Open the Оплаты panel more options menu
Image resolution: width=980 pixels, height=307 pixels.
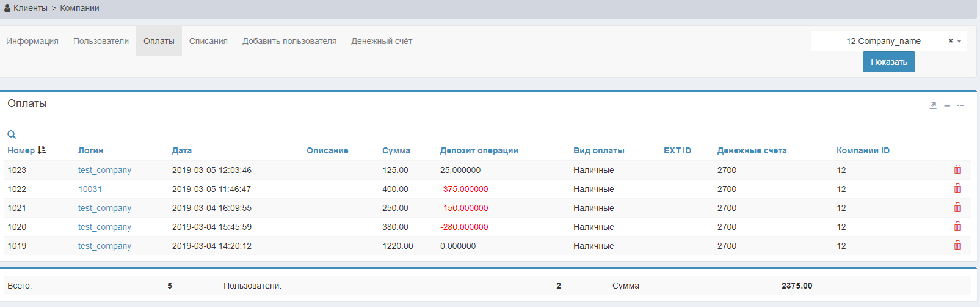(x=960, y=106)
